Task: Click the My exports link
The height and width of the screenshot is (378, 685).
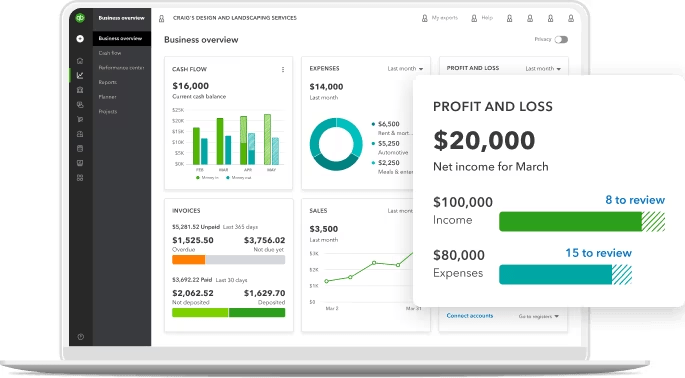Action: (445, 18)
